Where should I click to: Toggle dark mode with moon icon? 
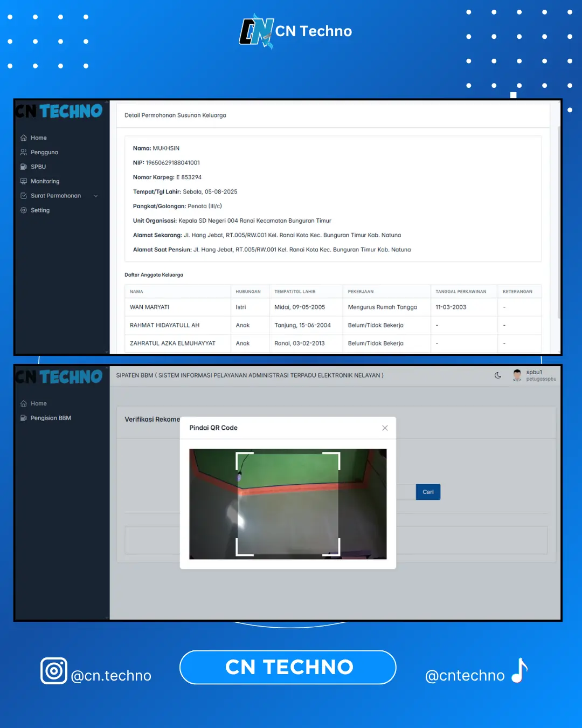coord(498,375)
